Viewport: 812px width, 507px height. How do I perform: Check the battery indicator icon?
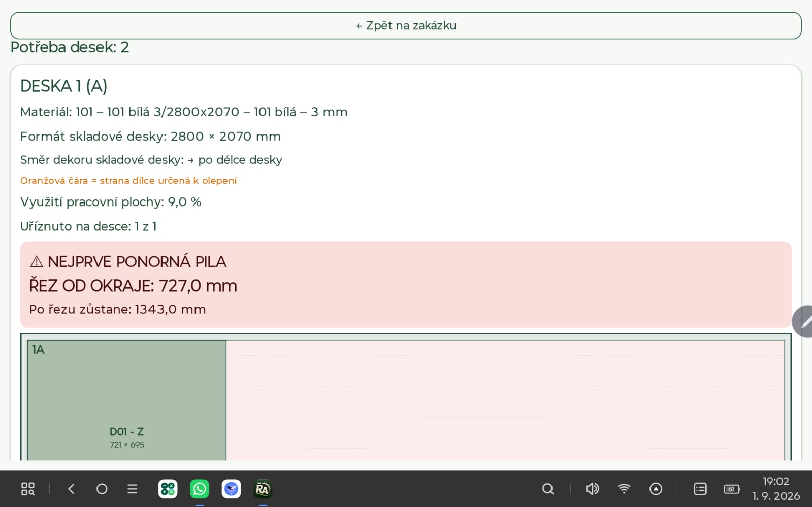[732, 489]
